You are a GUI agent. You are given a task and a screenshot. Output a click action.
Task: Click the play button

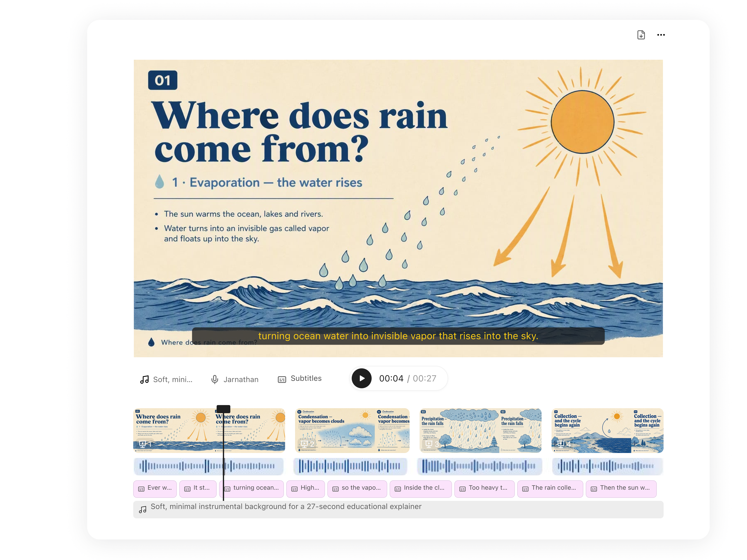pyautogui.click(x=361, y=378)
